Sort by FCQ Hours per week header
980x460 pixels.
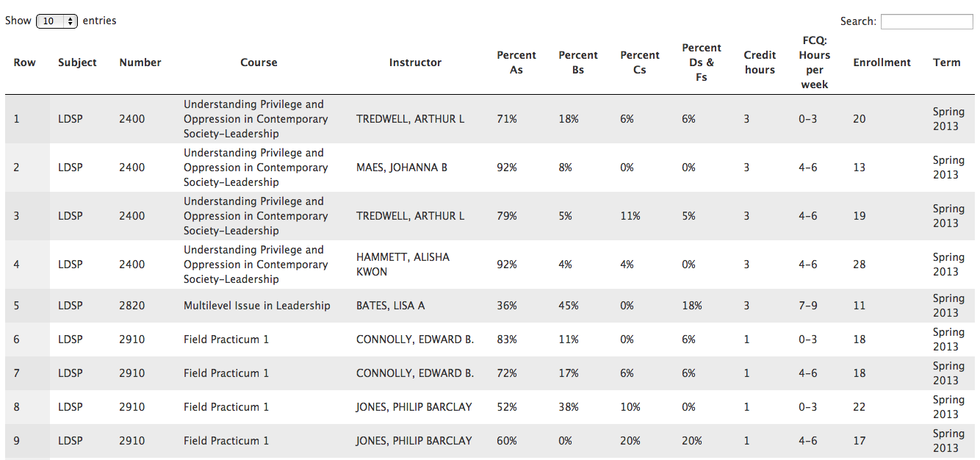(x=814, y=63)
